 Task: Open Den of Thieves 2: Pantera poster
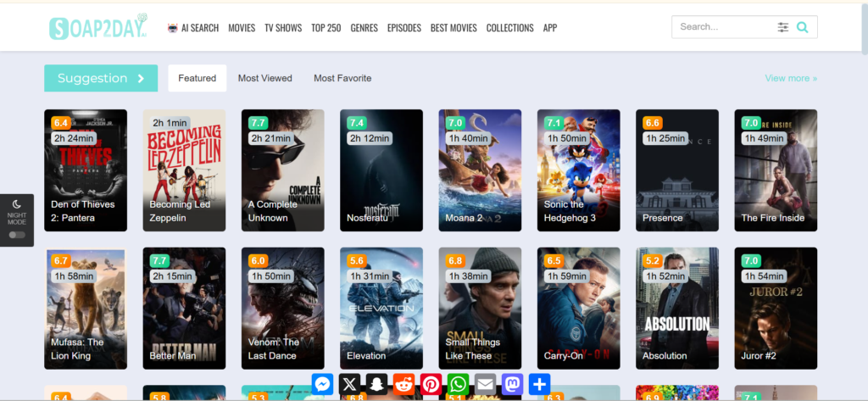86,170
